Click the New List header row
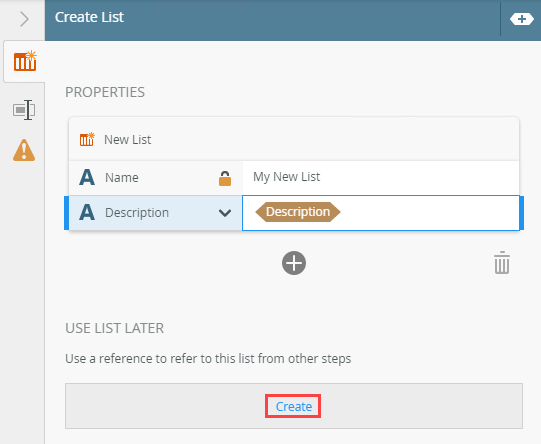 click(294, 139)
